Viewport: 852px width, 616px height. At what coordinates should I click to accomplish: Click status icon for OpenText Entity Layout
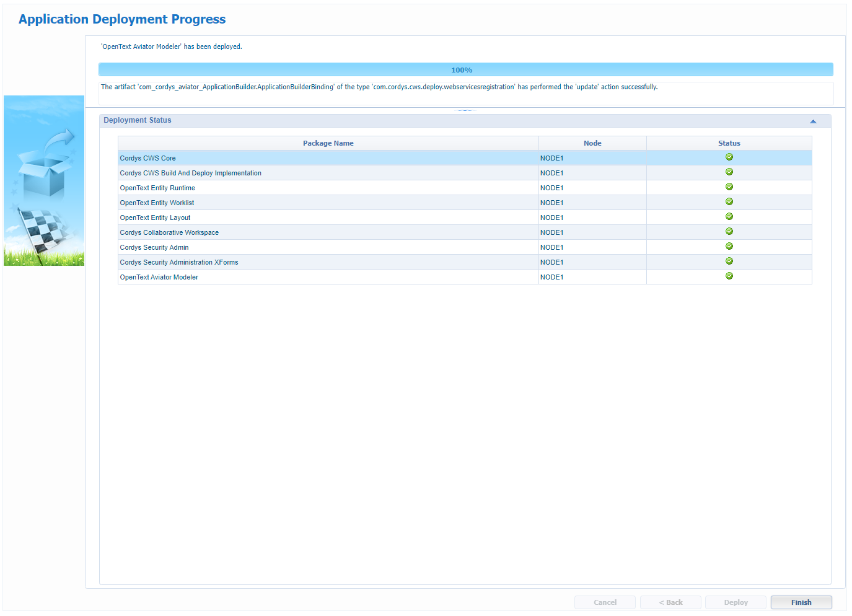tap(729, 217)
